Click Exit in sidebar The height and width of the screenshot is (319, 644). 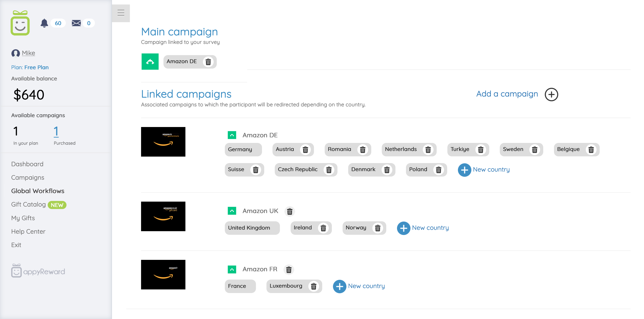tap(16, 245)
